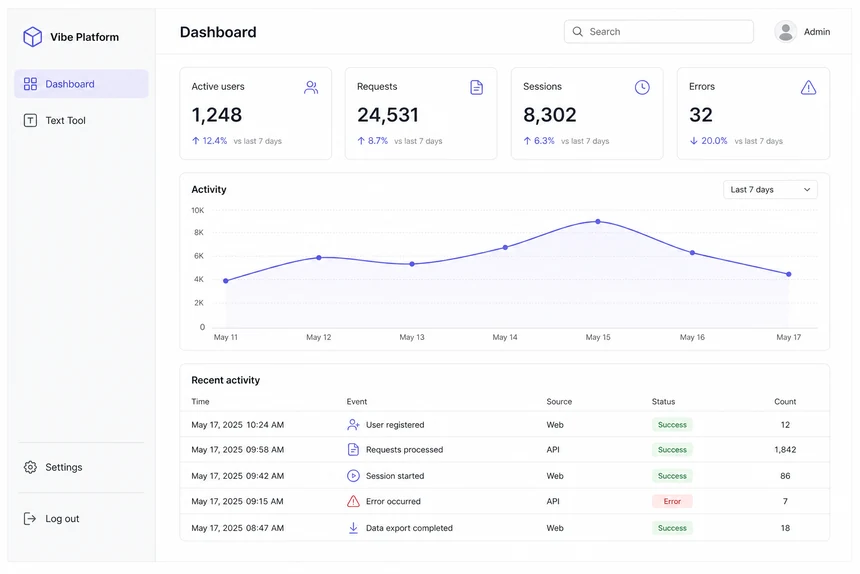Image resolution: width=860 pixels, height=574 pixels.
Task: Click the count value 86
Action: [785, 476]
